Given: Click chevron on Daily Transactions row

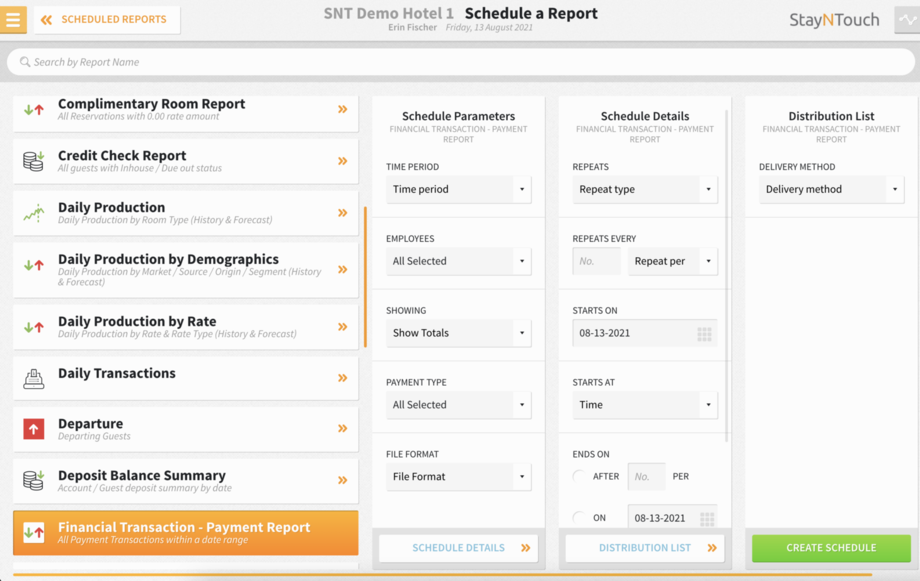Looking at the screenshot, I should tap(343, 378).
